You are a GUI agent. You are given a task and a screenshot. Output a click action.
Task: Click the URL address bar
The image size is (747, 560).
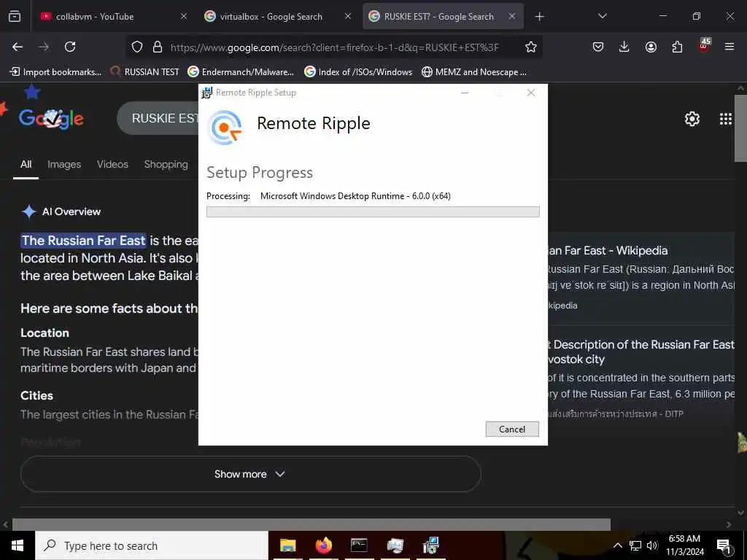coord(334,47)
